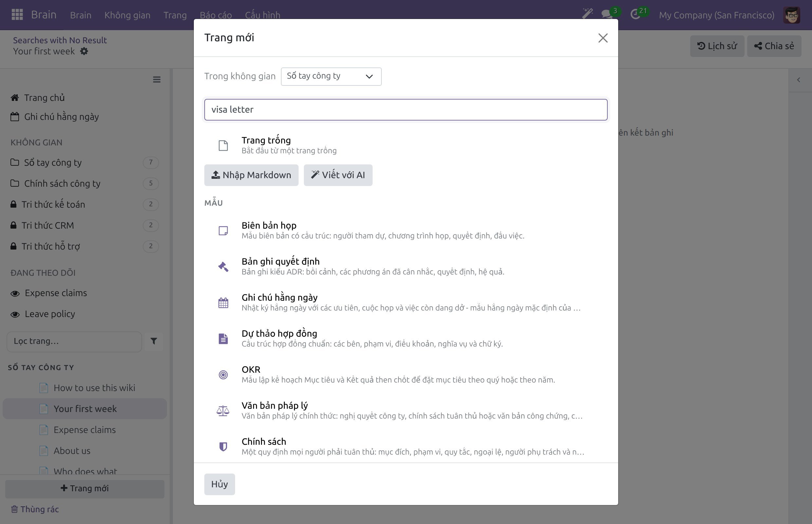Open Thùng rác trash link

[x=35, y=509]
